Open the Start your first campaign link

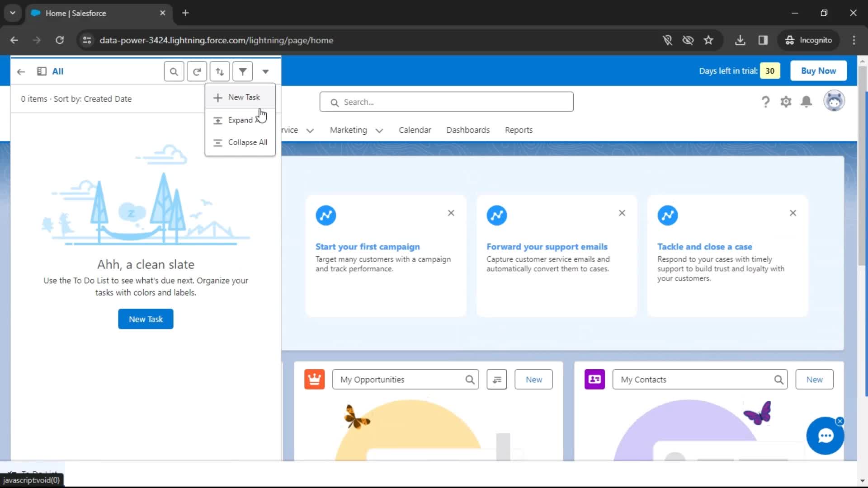pos(368,247)
